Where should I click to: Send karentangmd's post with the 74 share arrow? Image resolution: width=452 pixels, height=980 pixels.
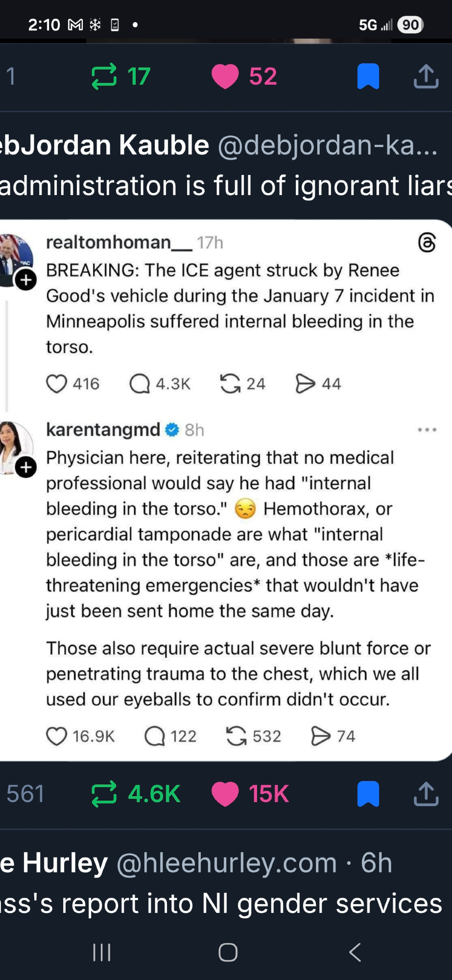[x=321, y=736]
